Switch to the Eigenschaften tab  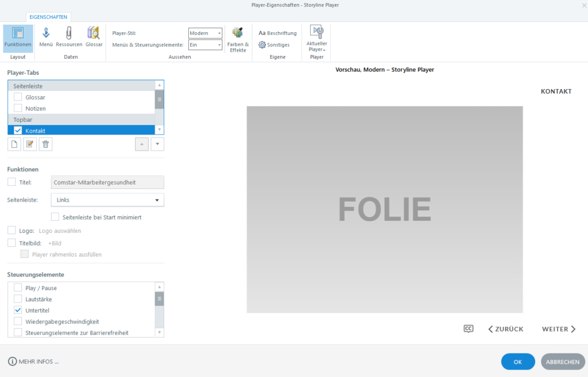pyautogui.click(x=48, y=17)
